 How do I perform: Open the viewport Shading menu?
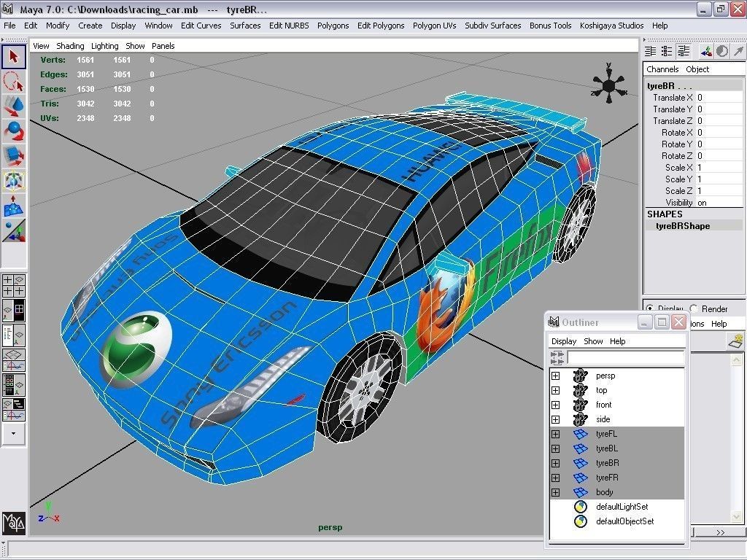click(x=70, y=46)
